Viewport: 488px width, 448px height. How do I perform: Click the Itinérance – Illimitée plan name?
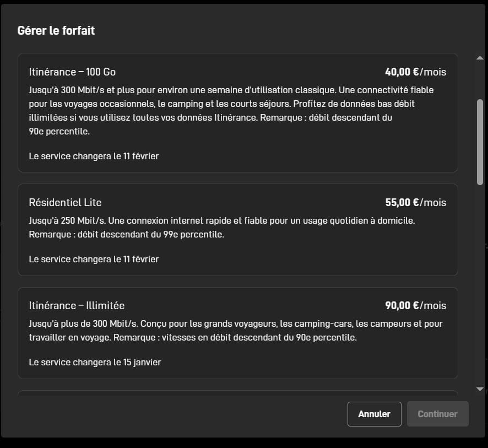coord(77,305)
